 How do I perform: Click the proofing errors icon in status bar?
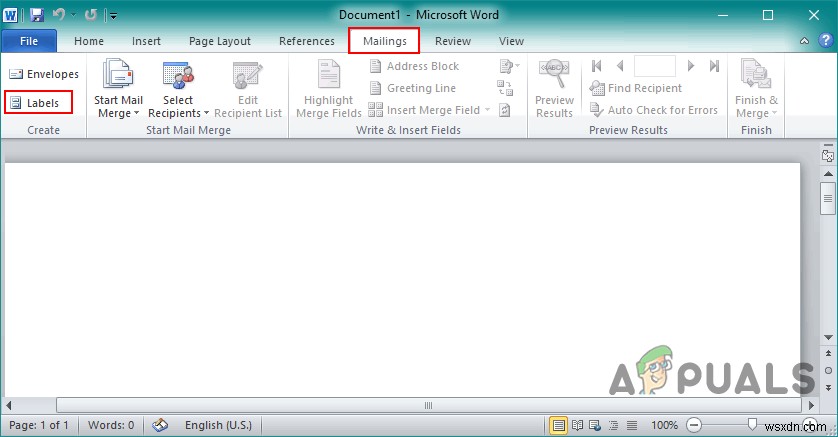coord(160,425)
